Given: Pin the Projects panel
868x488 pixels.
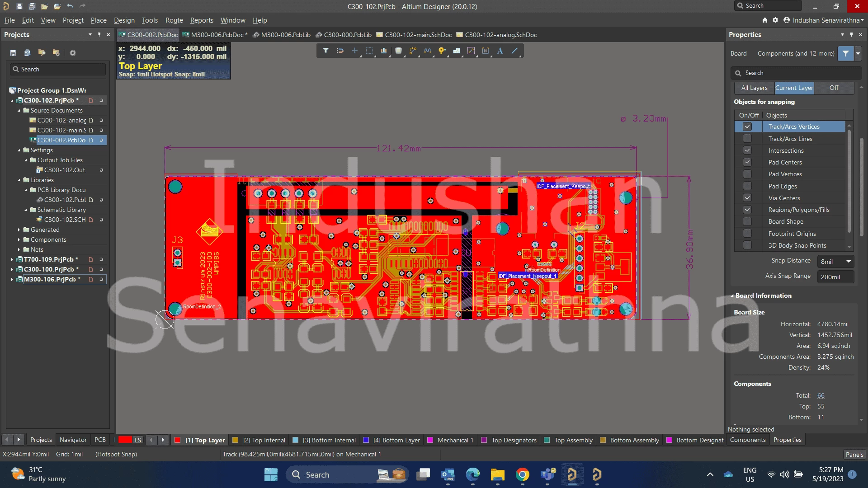Looking at the screenshot, I should pyautogui.click(x=99, y=35).
